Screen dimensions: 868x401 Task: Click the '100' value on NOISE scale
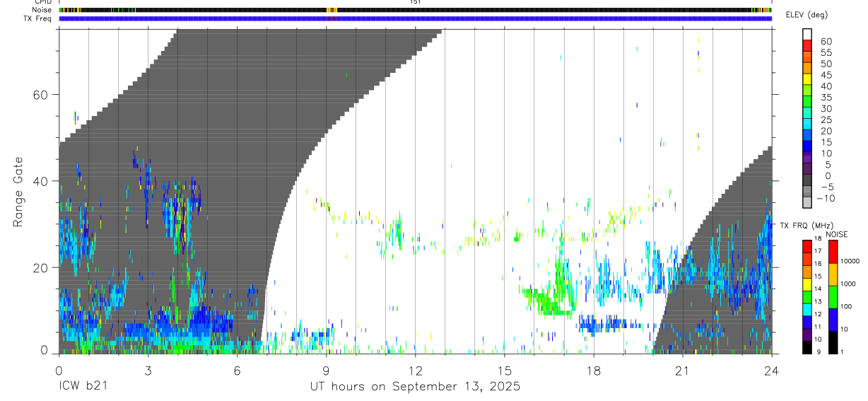tap(846, 306)
